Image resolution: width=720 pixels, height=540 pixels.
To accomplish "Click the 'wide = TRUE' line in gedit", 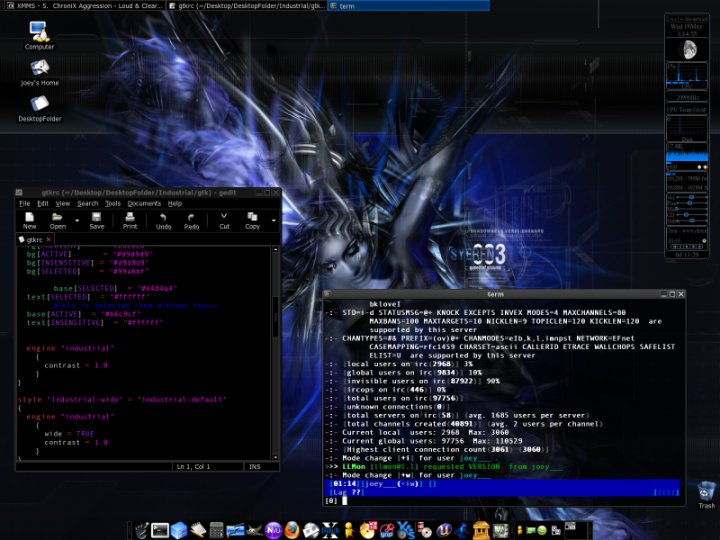I will click(69, 434).
